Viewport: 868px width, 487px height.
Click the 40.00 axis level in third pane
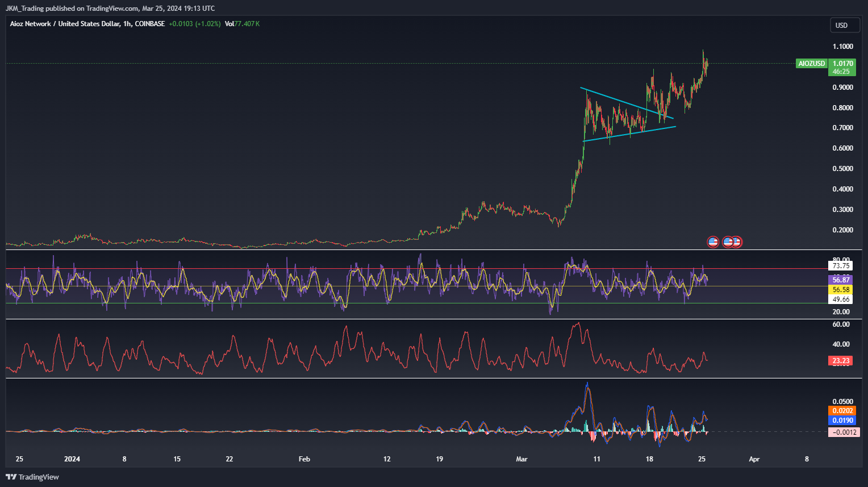841,344
